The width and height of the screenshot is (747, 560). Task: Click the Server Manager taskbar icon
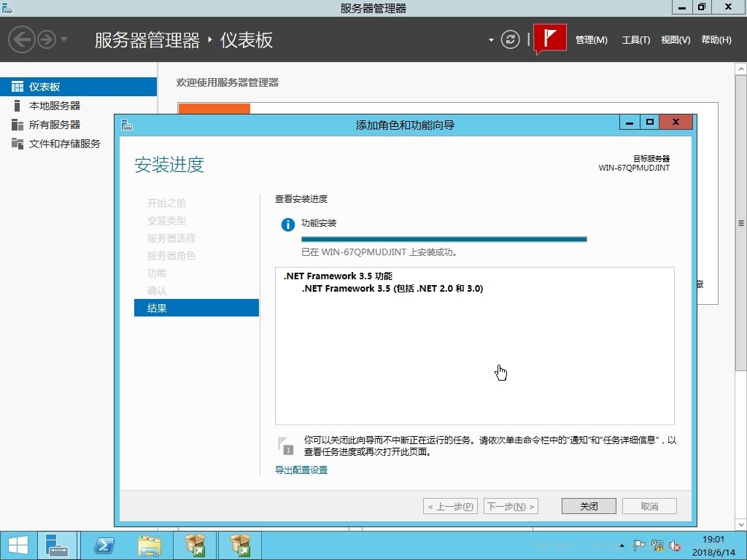[57, 545]
